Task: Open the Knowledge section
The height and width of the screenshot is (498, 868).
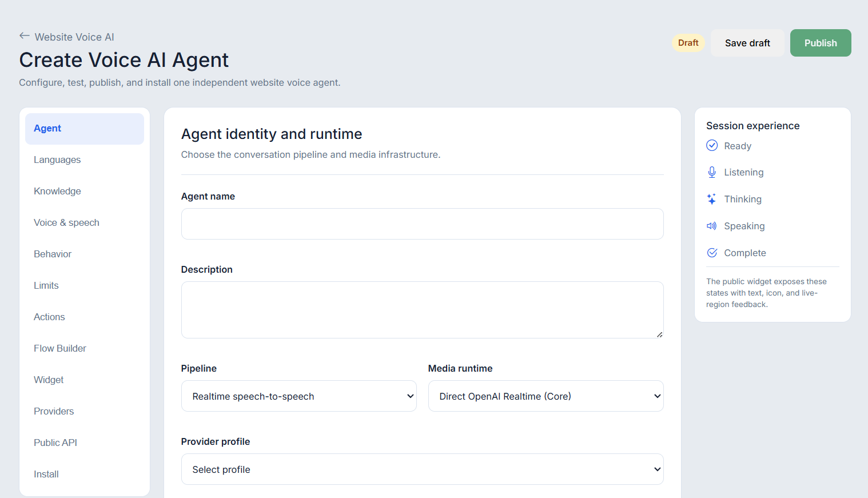Action: 85,192
